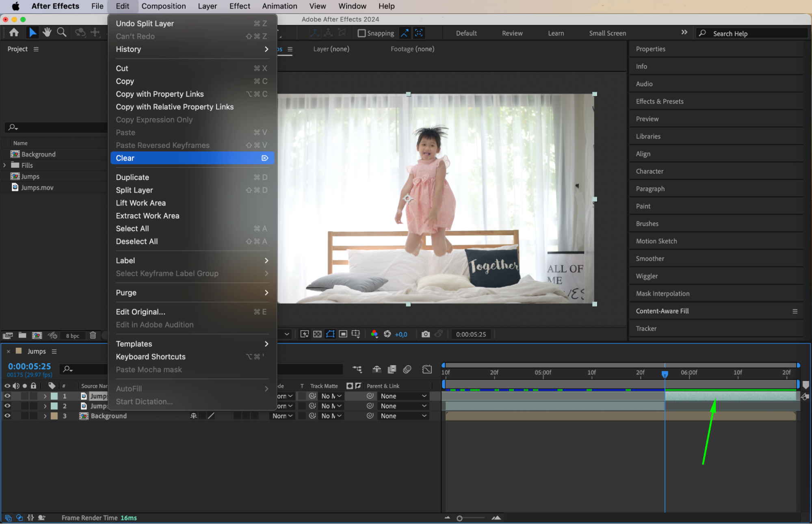Screen dimensions: 812x524
Task: Open the Effects & Presets panel
Action: [659, 102]
